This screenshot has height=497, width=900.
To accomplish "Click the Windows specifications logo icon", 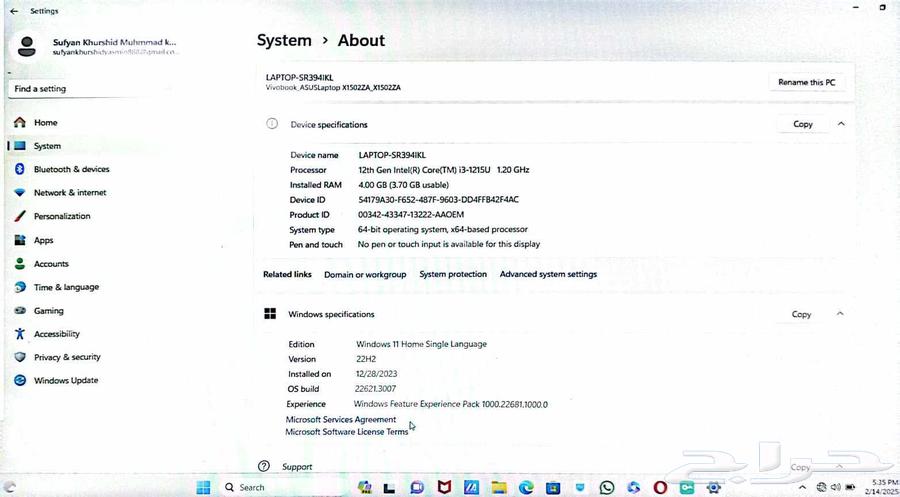I will 270,313.
